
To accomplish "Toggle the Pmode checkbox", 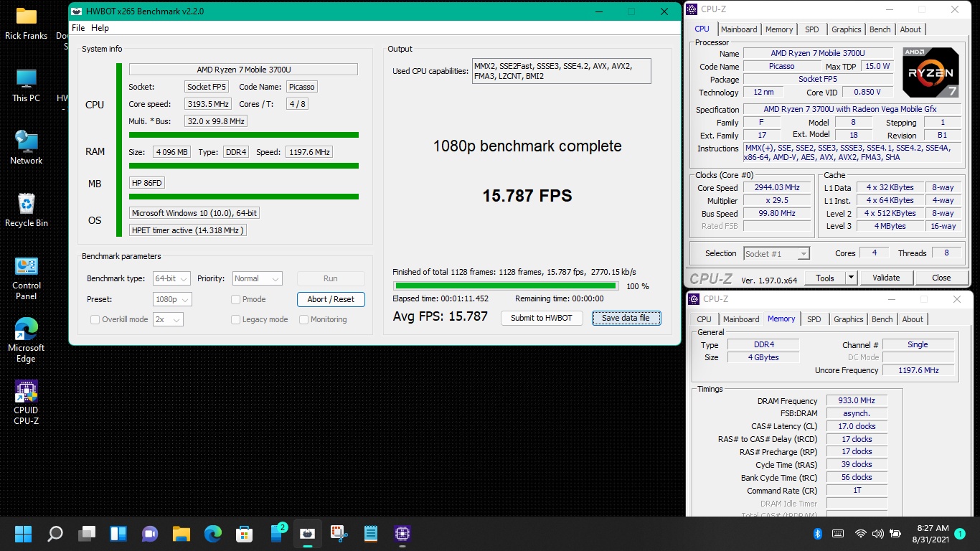I will (235, 299).
